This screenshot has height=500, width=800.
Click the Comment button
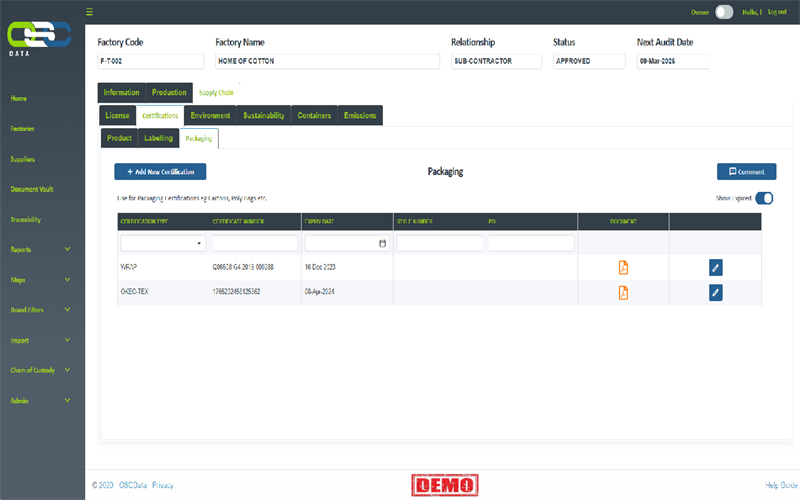tap(746, 172)
